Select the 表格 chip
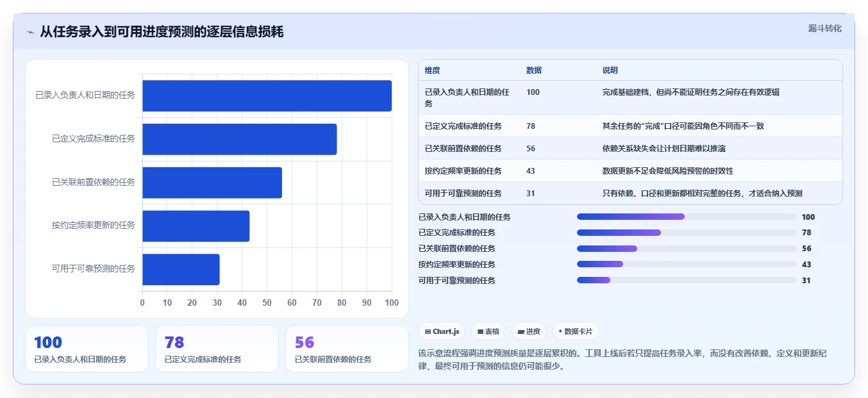Viewport: 868px width, 398px height. click(488, 331)
